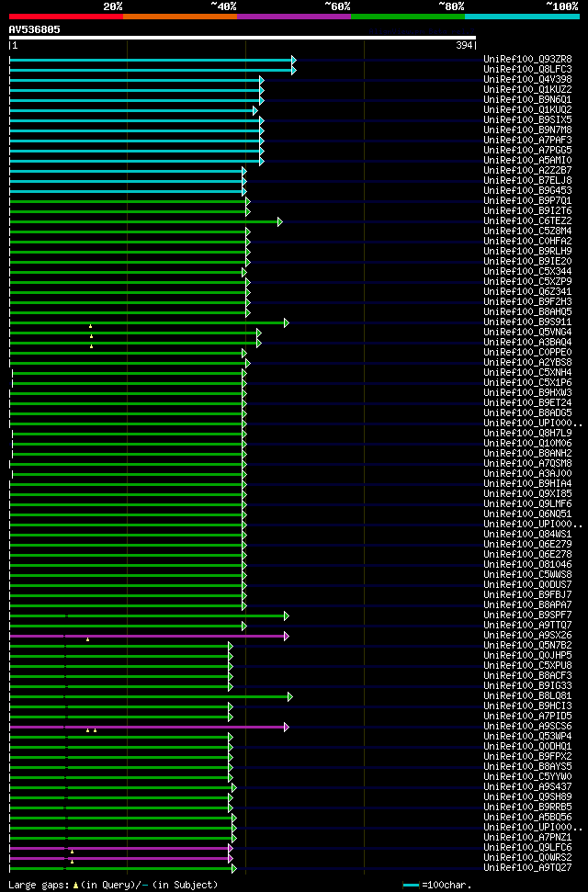Click the yellow gap marker under UniRef100_A3BAQ4 bar
The width and height of the screenshot is (588, 892).
pos(91,346)
